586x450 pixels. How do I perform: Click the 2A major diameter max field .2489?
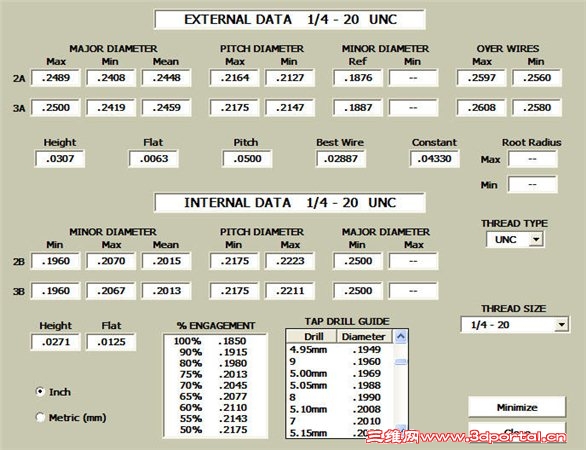[x=55, y=78]
